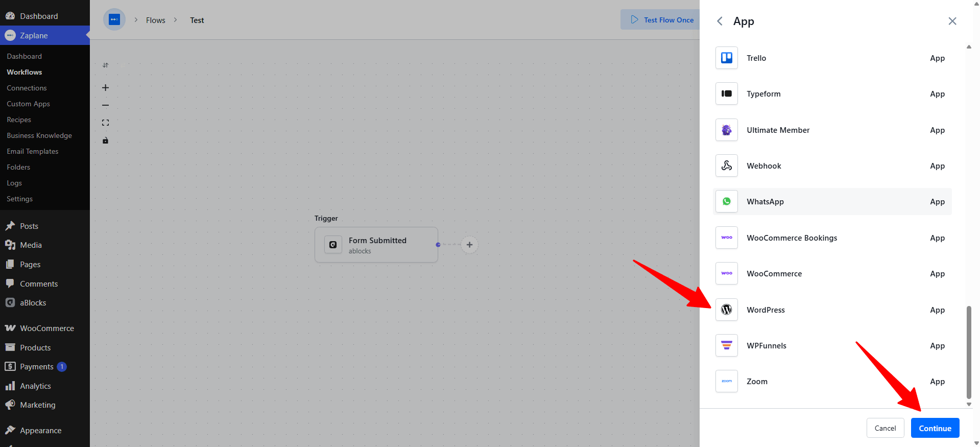
Task: Open the Trello app icon
Action: 726,58
